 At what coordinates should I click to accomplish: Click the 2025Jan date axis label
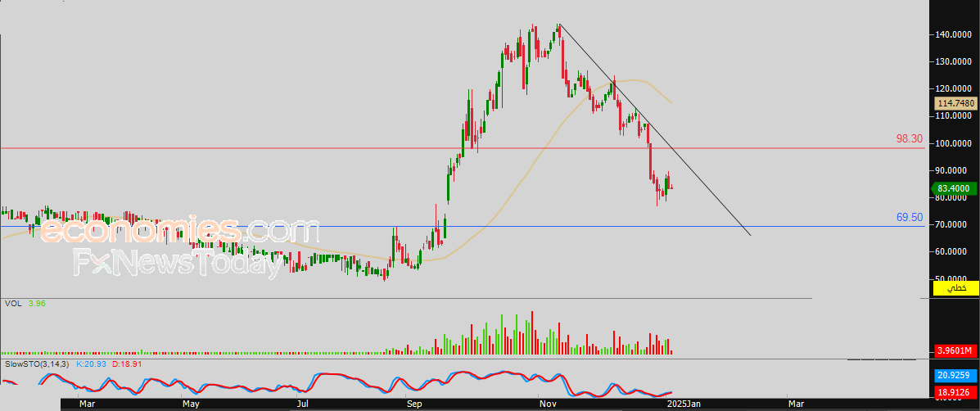tap(685, 404)
